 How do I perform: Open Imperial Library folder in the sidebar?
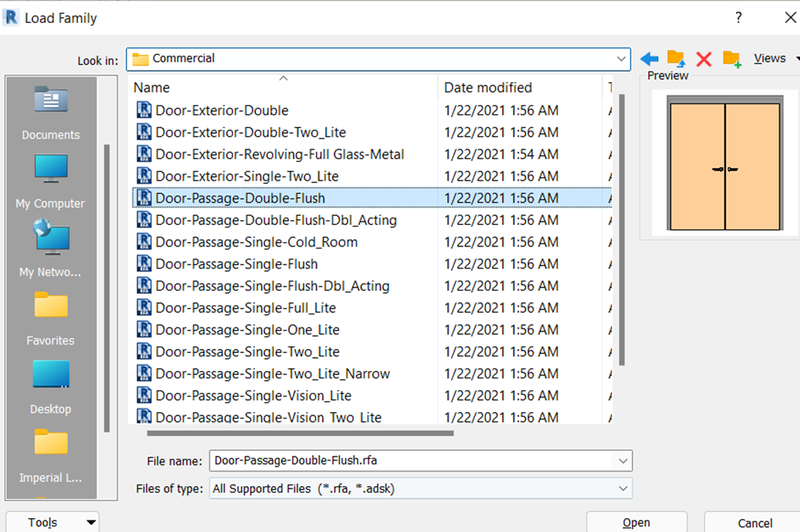click(51, 455)
